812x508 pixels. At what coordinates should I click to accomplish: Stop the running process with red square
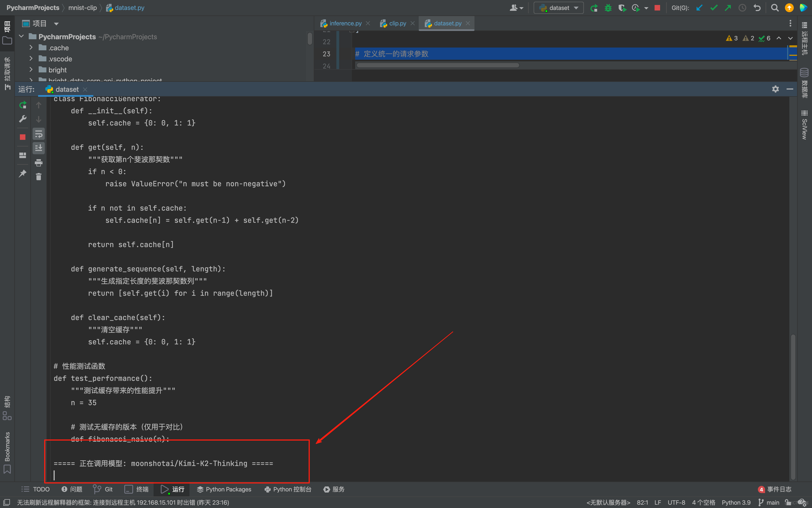coord(22,137)
